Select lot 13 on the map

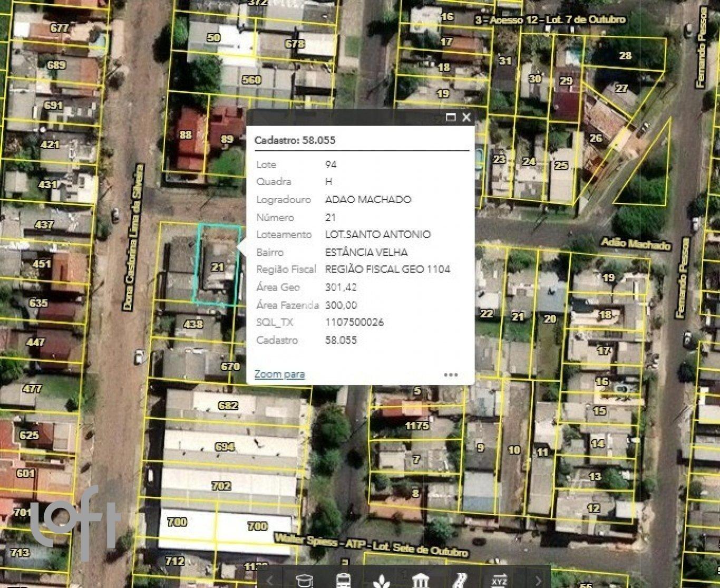click(595, 476)
